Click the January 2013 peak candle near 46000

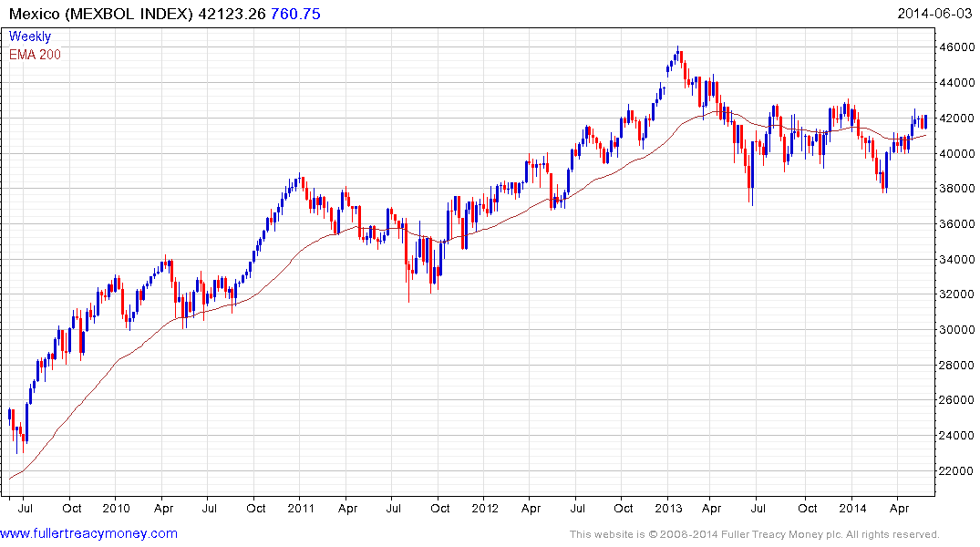(x=677, y=54)
